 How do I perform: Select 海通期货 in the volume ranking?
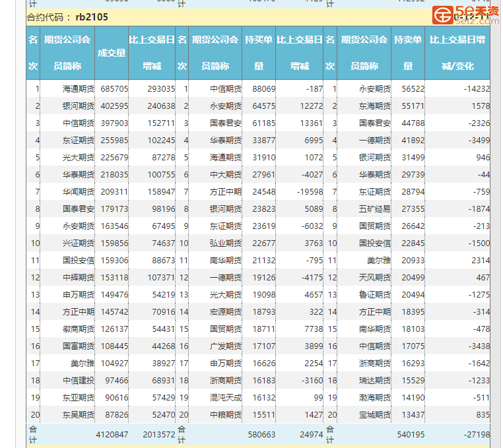pyautogui.click(x=79, y=89)
